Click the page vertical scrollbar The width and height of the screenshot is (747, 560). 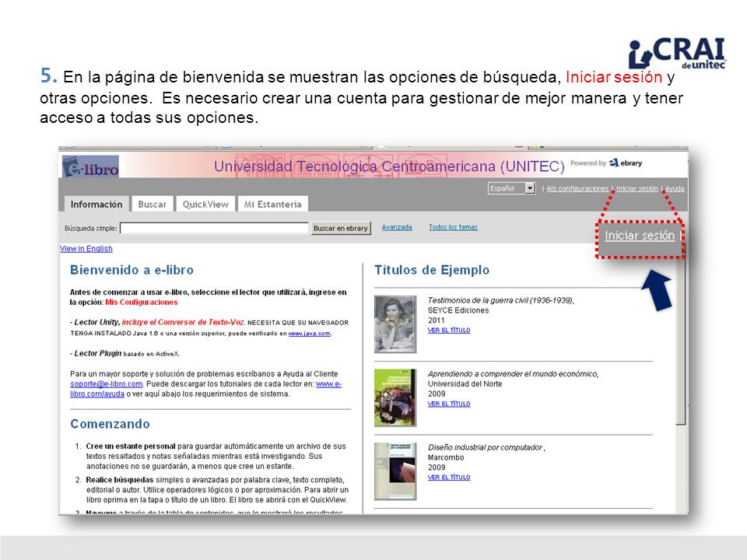[x=682, y=343]
